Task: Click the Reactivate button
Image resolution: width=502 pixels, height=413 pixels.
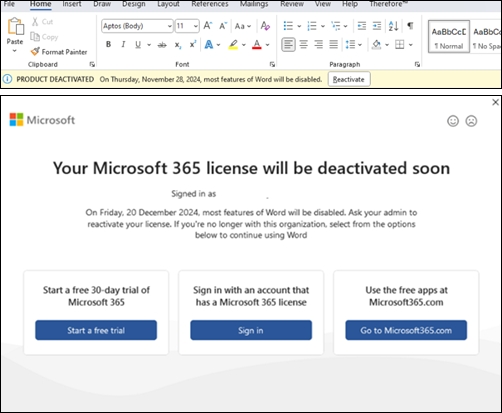Action: [x=349, y=79]
